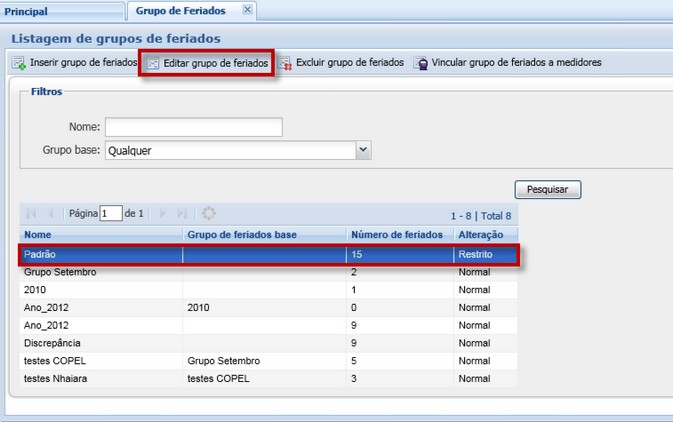673x422 pixels.
Task: Open the Grupo base dropdown
Action: click(x=364, y=151)
